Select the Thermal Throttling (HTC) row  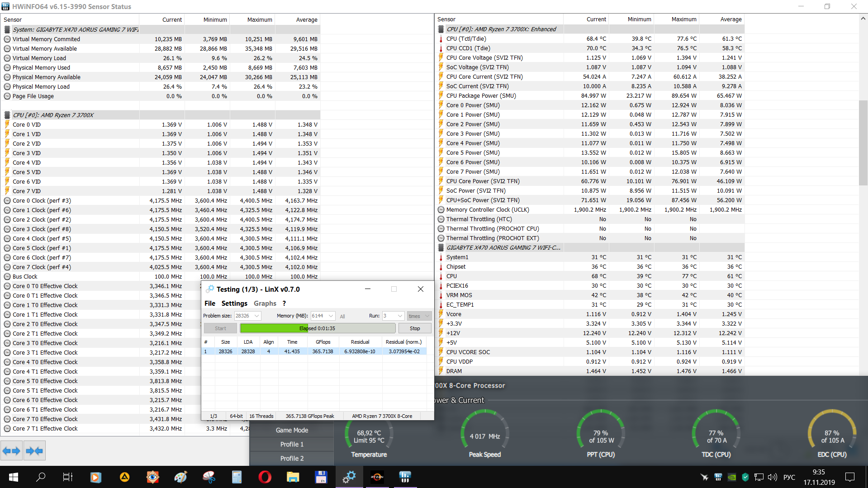(x=590, y=219)
